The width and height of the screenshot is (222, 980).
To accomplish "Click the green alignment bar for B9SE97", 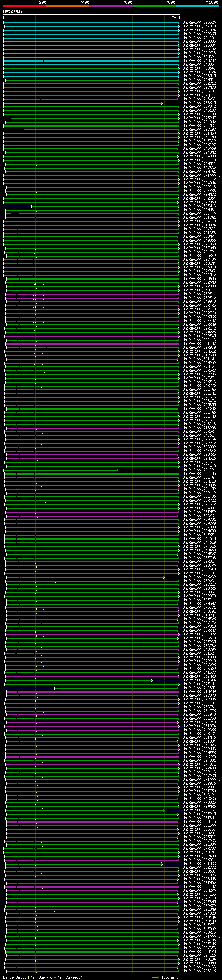I will click(101, 130).
